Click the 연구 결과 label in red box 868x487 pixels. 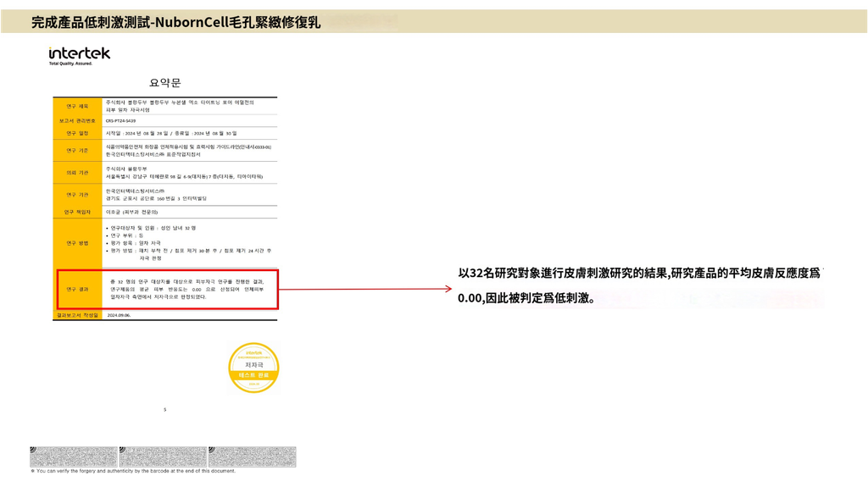(x=77, y=290)
